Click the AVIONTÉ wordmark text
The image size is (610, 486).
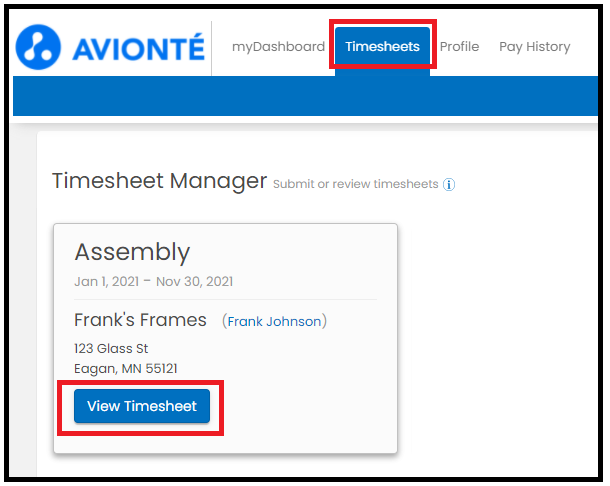[x=138, y=47]
